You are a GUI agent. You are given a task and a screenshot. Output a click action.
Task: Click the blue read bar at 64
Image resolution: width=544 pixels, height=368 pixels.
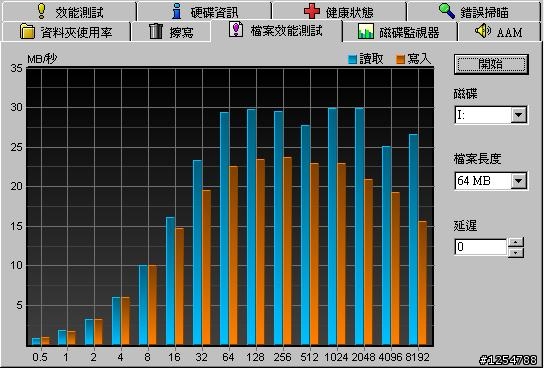coord(224,228)
